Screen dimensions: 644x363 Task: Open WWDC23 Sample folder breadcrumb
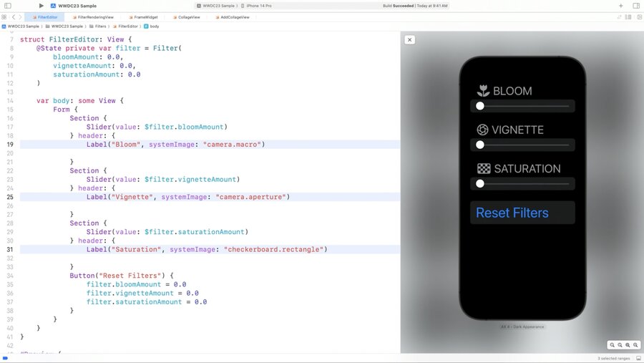pyautogui.click(x=64, y=26)
